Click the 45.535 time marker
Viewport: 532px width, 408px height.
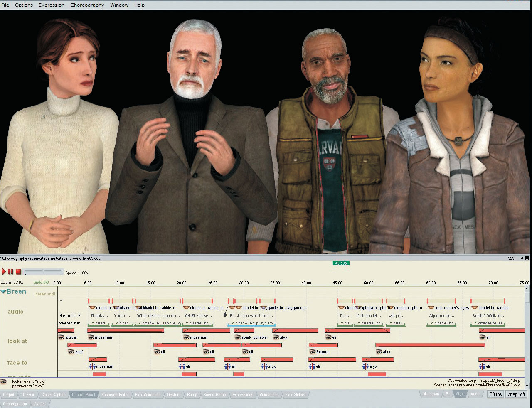tap(341, 263)
